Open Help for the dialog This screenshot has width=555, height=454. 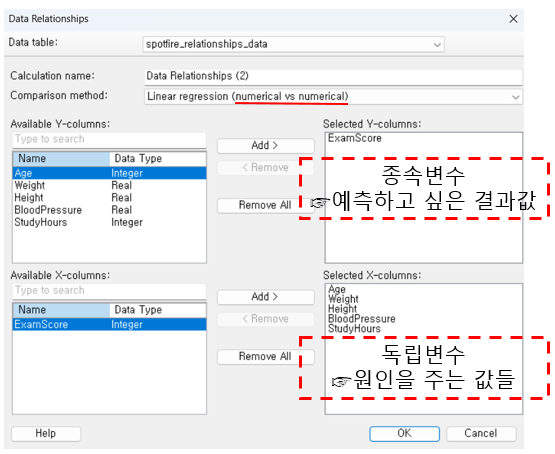[46, 433]
